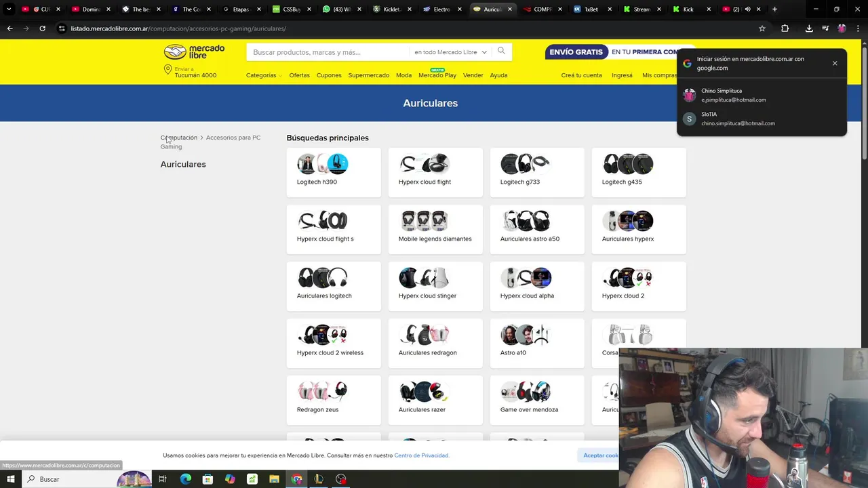Open the Centro de Privacidad link
Screen dimensions: 868x488
[x=421, y=455]
